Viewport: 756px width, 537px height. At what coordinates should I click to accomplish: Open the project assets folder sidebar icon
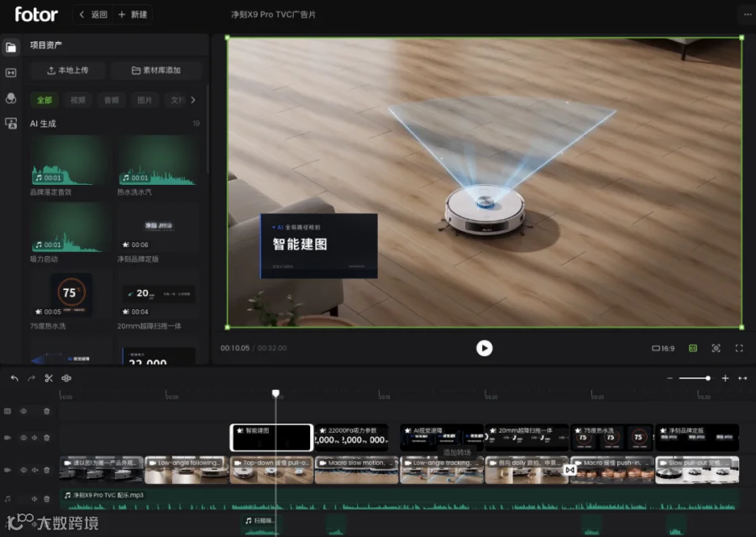pyautogui.click(x=11, y=47)
